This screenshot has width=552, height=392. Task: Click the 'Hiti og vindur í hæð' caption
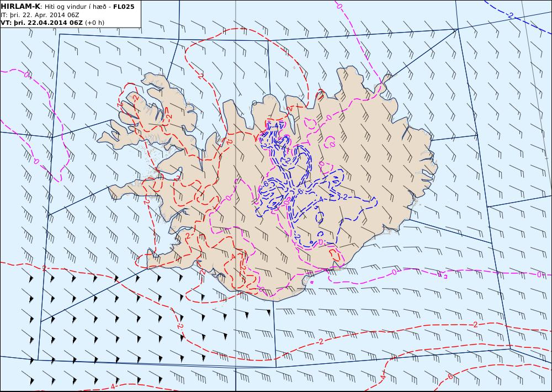point(75,7)
